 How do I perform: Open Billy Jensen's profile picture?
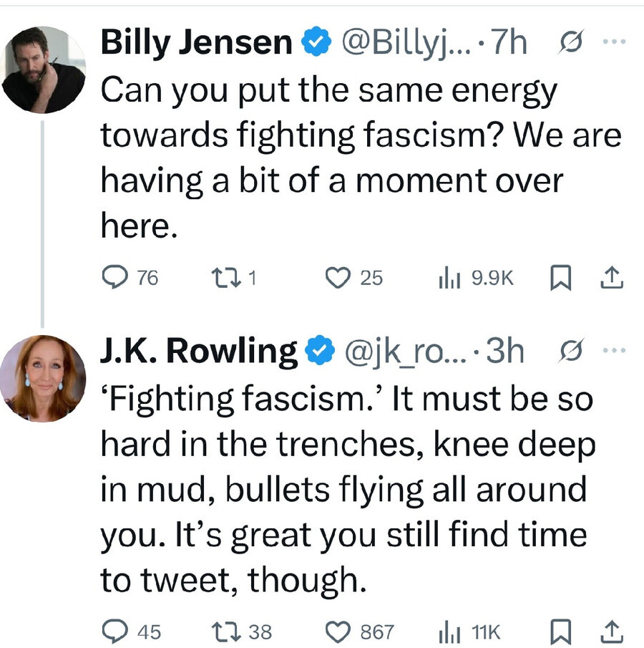(44, 69)
